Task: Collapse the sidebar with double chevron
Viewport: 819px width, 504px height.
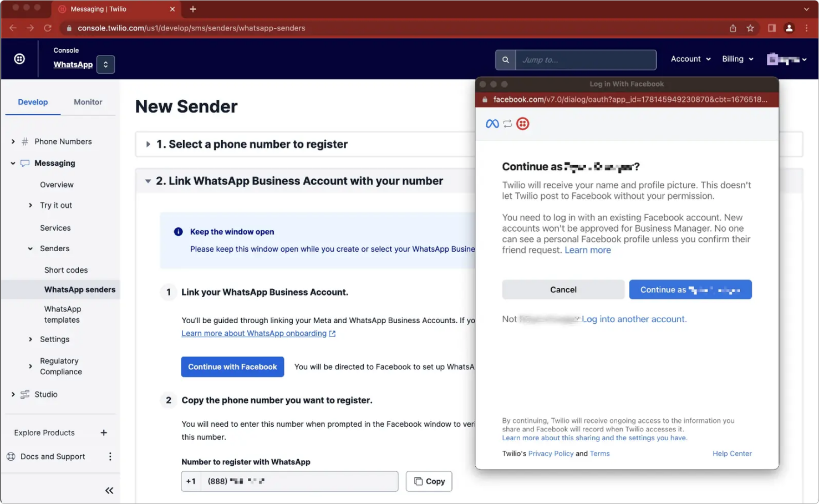Action: pyautogui.click(x=109, y=490)
